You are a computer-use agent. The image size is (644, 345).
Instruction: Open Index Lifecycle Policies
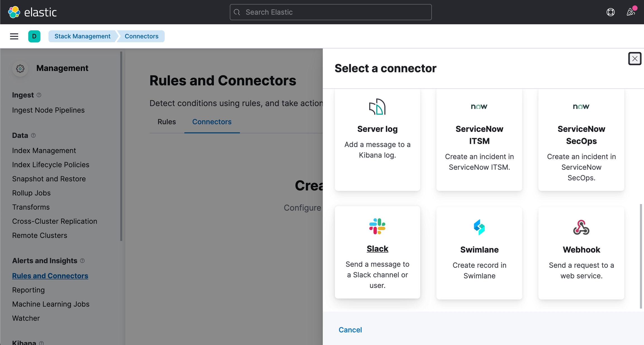pyautogui.click(x=51, y=165)
